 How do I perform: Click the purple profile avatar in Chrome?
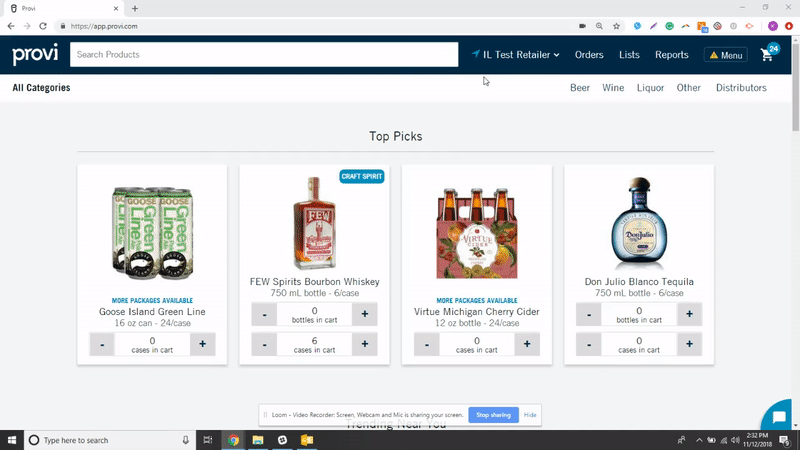point(773,26)
